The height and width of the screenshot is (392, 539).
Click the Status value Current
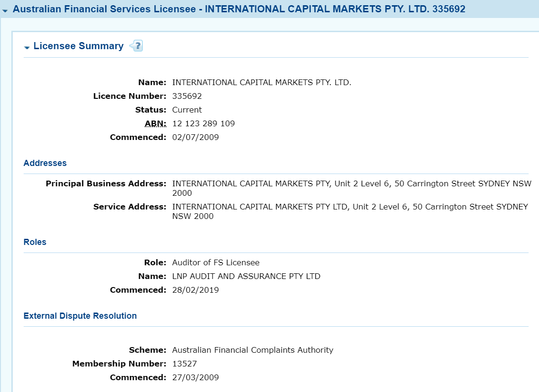point(187,110)
